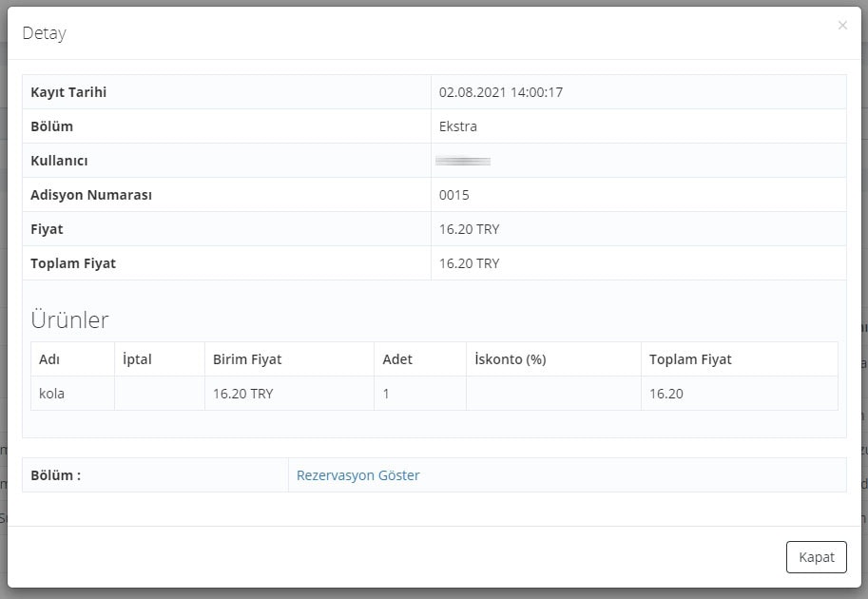This screenshot has height=599, width=868.
Task: Click the kola unit price 16.20 TRY cell
Action: (x=290, y=394)
